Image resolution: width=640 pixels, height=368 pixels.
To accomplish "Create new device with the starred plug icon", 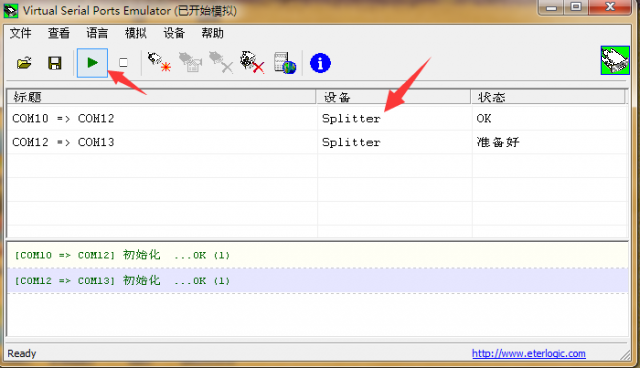I will 159,62.
